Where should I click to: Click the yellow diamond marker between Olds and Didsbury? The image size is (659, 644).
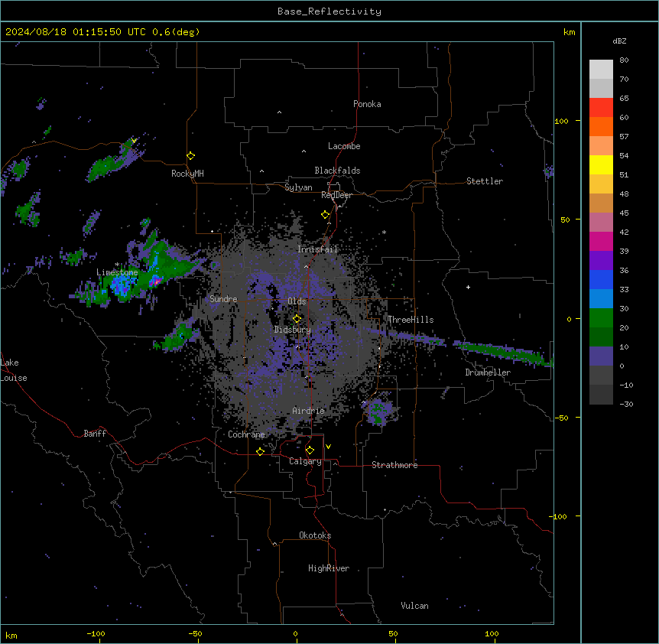(x=297, y=318)
